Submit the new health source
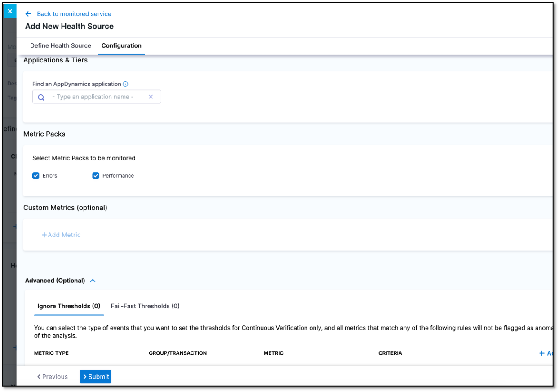The height and width of the screenshot is (392, 559). pyautogui.click(x=95, y=376)
